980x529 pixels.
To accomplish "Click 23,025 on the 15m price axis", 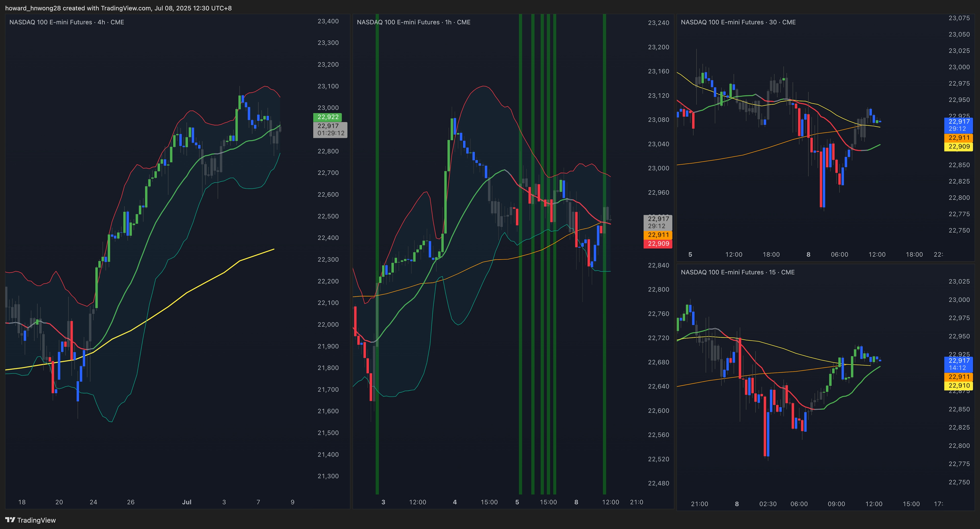I will [x=959, y=281].
